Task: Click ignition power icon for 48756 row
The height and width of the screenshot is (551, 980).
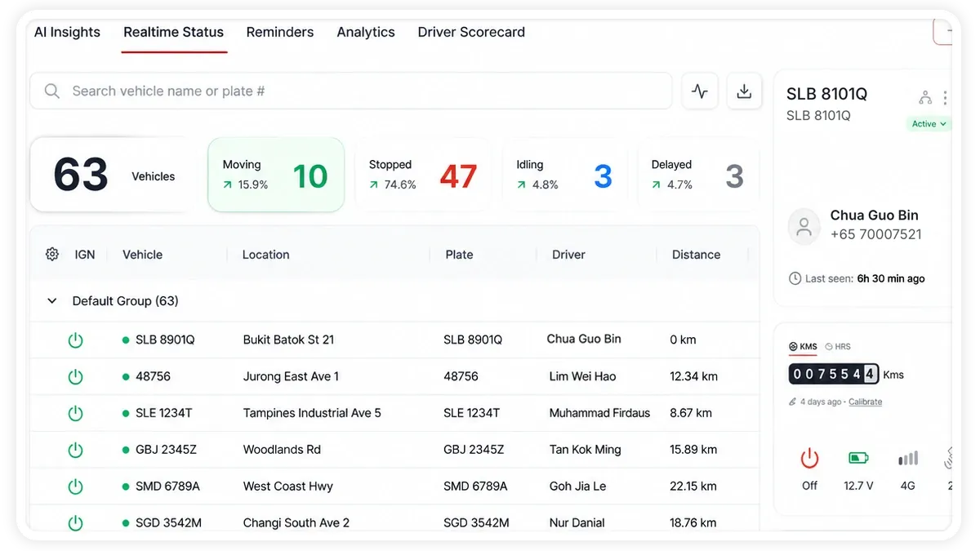Action: tap(75, 376)
